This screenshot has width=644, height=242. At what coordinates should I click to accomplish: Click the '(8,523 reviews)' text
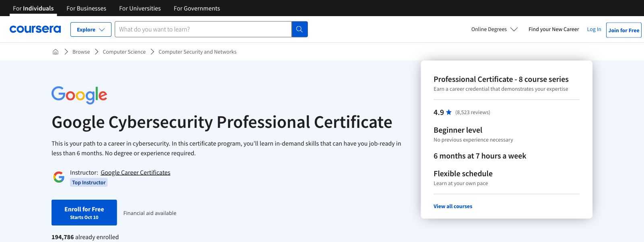473,112
